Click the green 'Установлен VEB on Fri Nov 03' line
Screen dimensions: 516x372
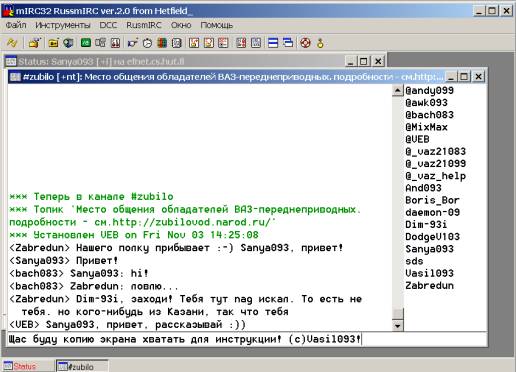[x=134, y=235]
